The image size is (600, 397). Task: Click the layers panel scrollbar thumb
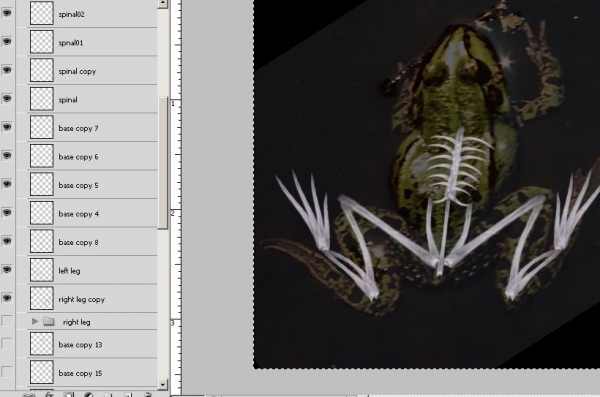[163, 163]
